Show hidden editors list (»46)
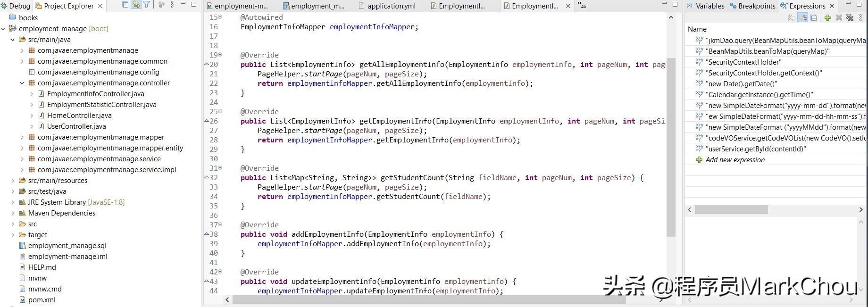 pyautogui.click(x=582, y=6)
